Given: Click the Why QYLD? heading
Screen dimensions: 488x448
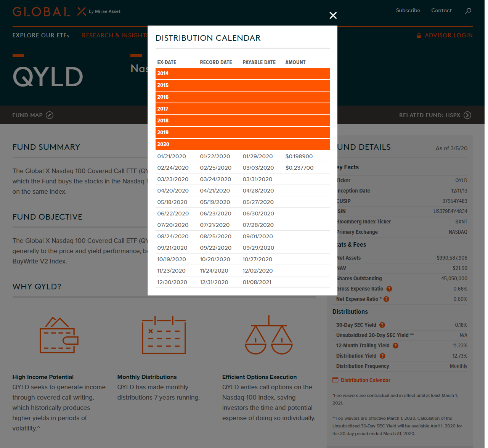Looking at the screenshot, I should click(37, 287).
